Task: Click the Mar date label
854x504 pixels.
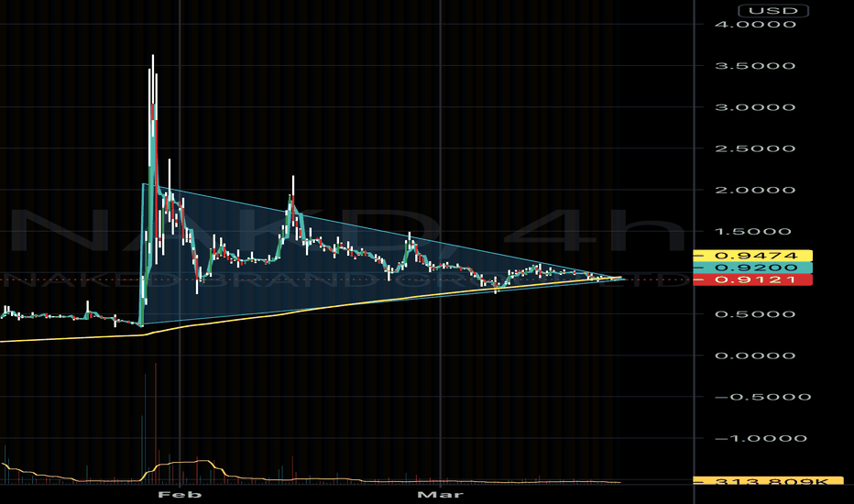Action: click(x=440, y=495)
